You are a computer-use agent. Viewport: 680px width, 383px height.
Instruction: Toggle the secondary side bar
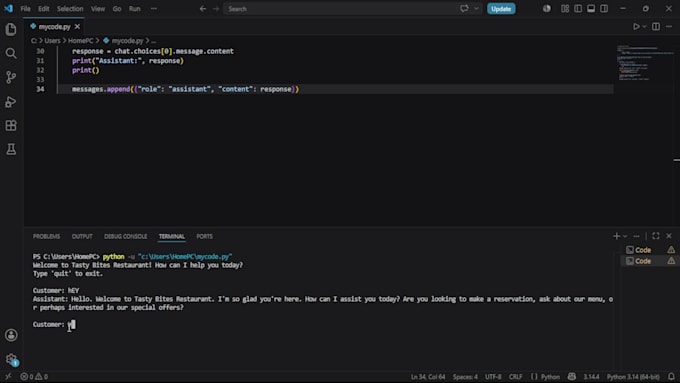click(604, 9)
